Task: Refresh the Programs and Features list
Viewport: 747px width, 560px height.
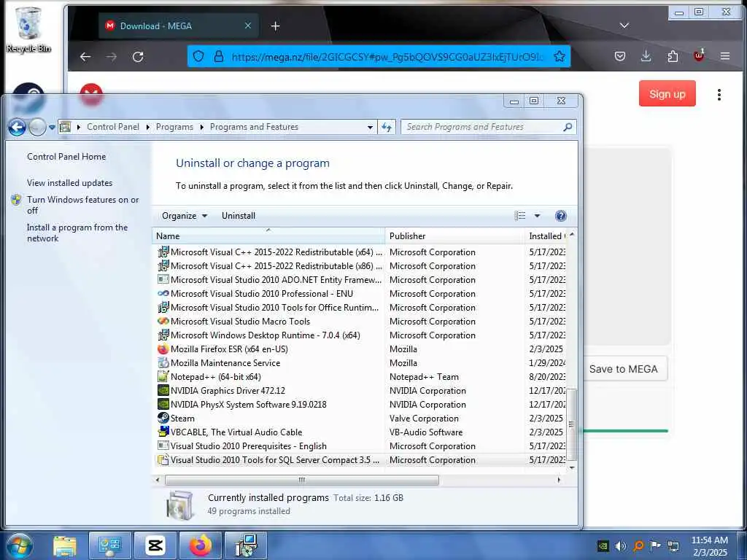Action: 387,127
